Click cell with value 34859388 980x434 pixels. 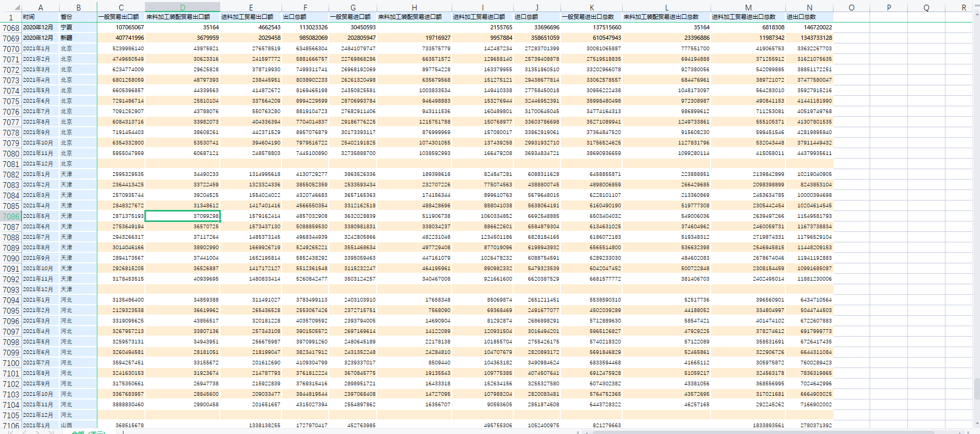click(182, 299)
